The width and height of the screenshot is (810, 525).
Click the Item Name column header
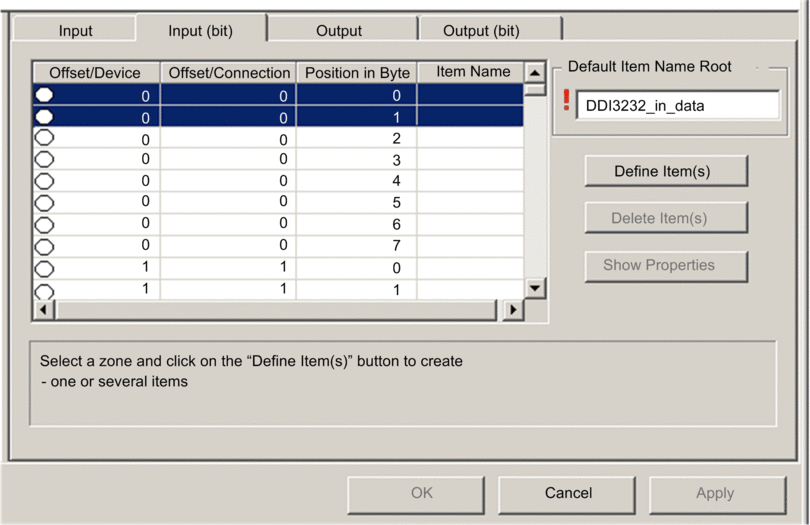(x=472, y=72)
